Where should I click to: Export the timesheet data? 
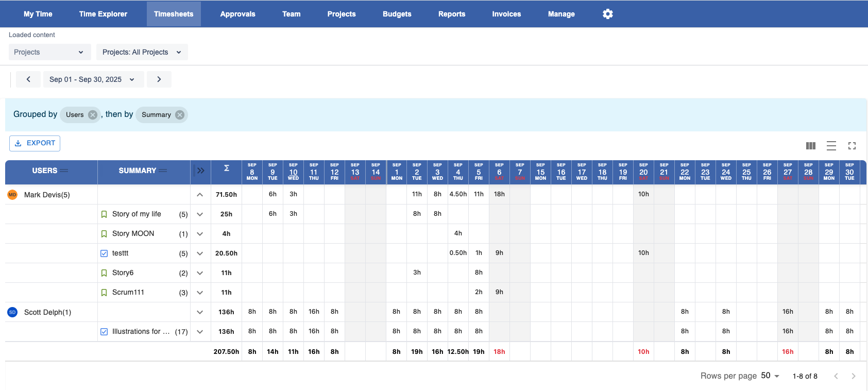[x=35, y=143]
